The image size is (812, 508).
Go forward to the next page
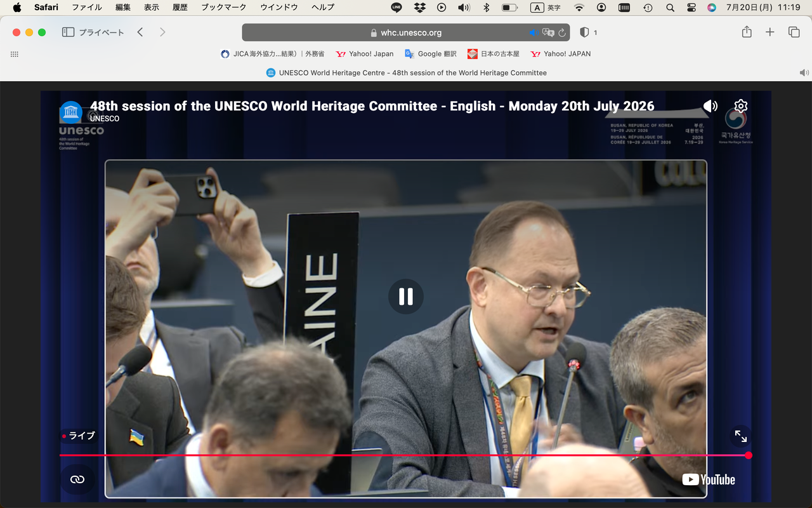(x=162, y=32)
